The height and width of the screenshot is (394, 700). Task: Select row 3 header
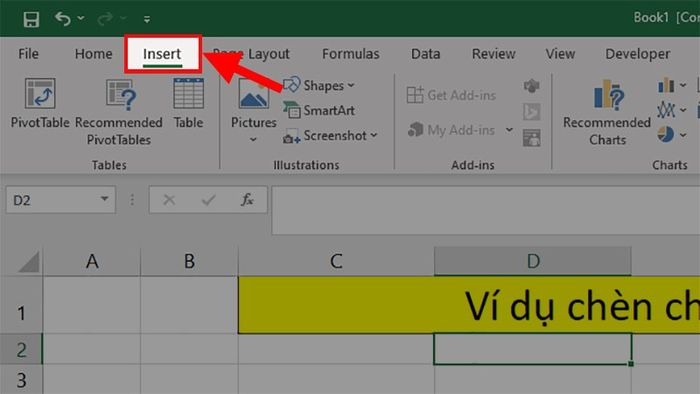21,380
